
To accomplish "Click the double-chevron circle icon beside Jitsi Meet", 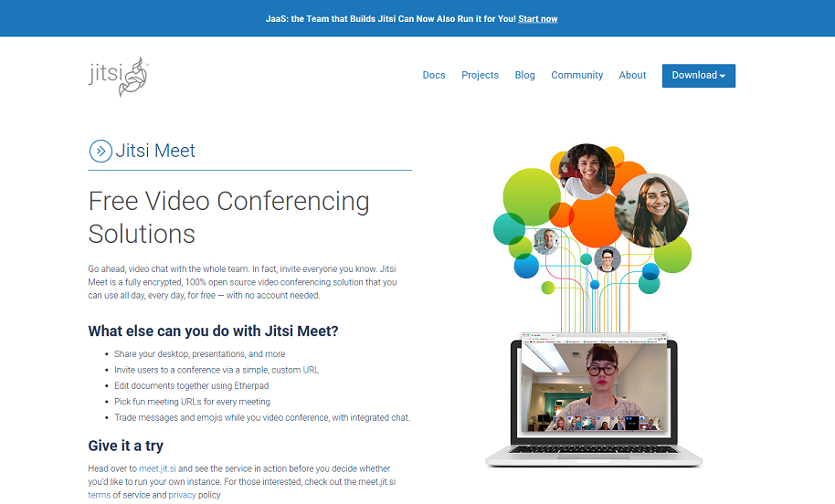I will 100,152.
